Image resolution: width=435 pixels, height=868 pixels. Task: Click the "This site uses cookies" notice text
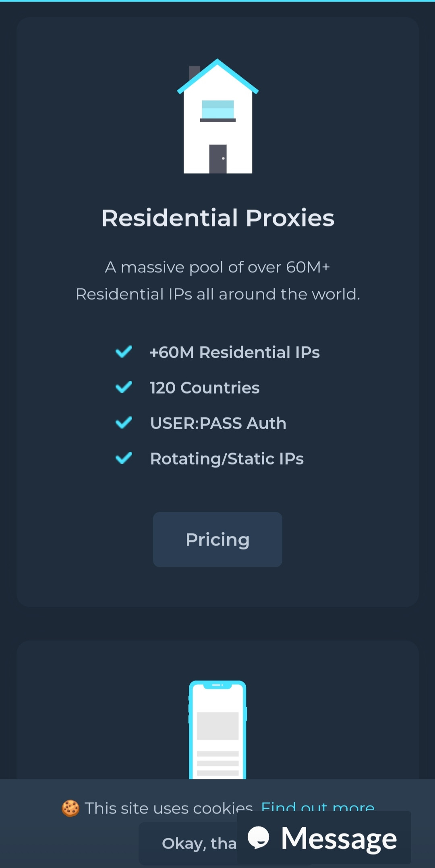click(168, 808)
